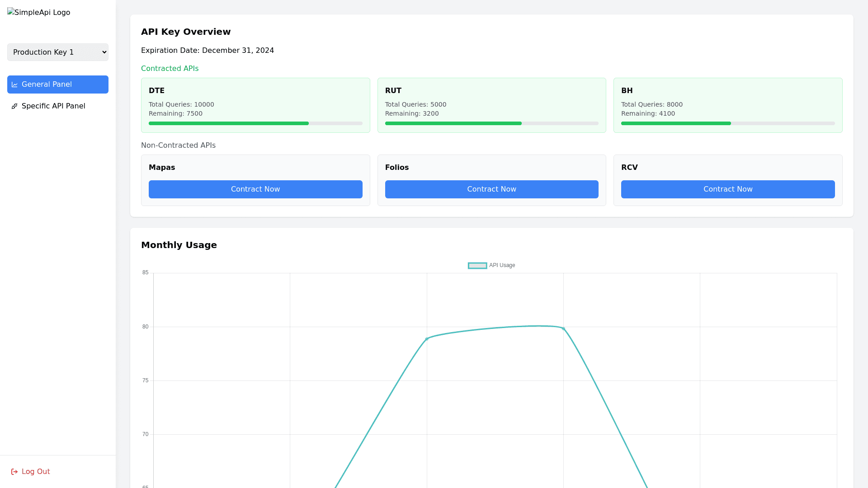Click the Log Out arrow icon

(x=14, y=472)
